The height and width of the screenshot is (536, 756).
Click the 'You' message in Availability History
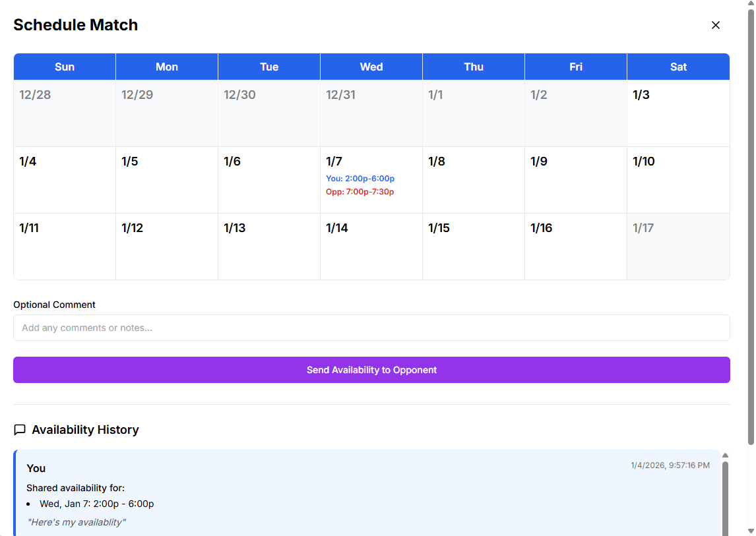coord(36,468)
